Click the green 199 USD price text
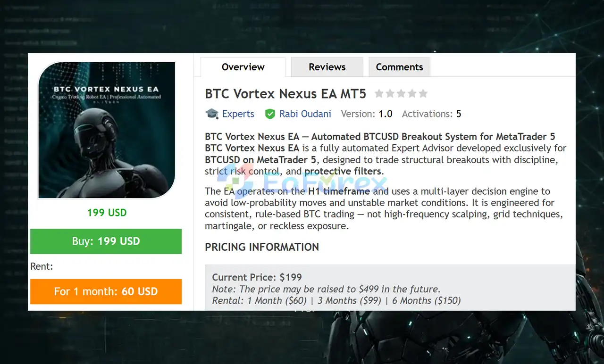This screenshot has height=364, width=604. point(107,212)
